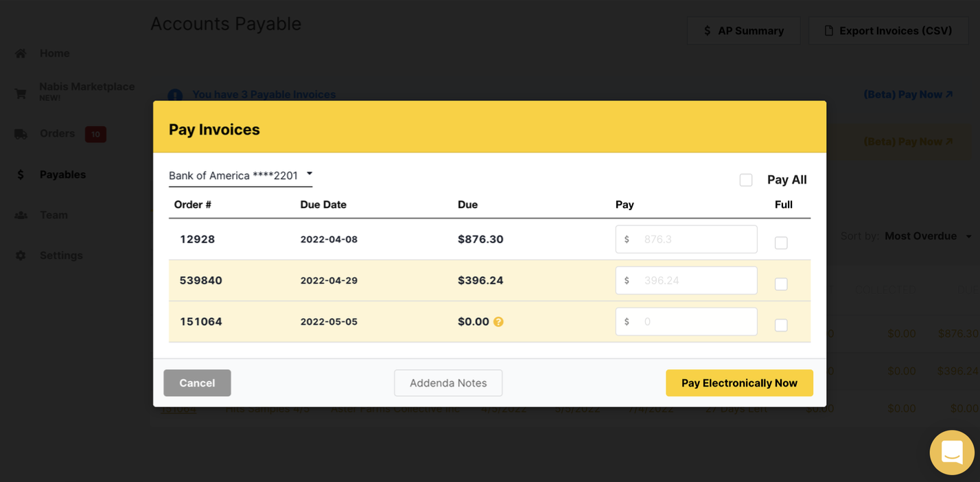Enable the Pay All checkbox
Image resolution: width=980 pixels, height=482 pixels.
[x=746, y=180]
